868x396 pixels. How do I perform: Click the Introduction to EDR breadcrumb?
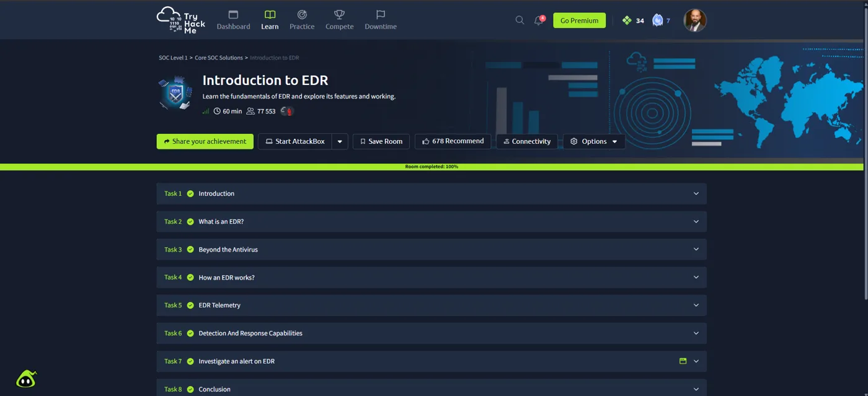(274, 58)
